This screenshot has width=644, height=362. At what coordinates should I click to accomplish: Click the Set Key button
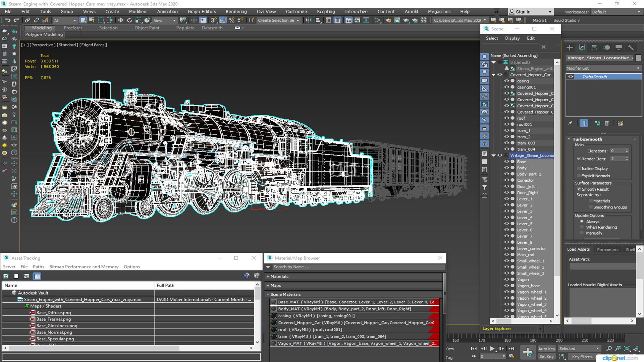[547, 357]
